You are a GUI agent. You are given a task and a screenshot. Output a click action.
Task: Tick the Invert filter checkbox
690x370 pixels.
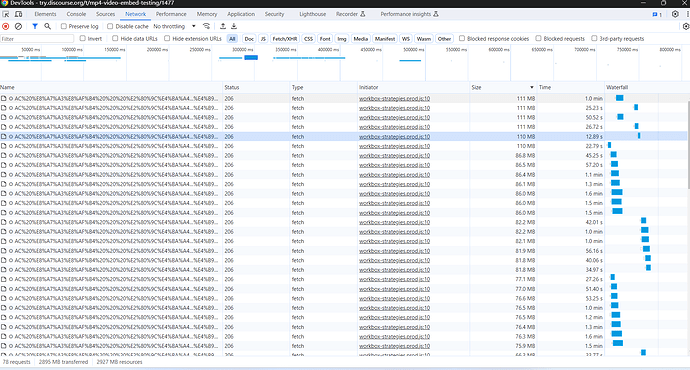pyautogui.click(x=82, y=38)
